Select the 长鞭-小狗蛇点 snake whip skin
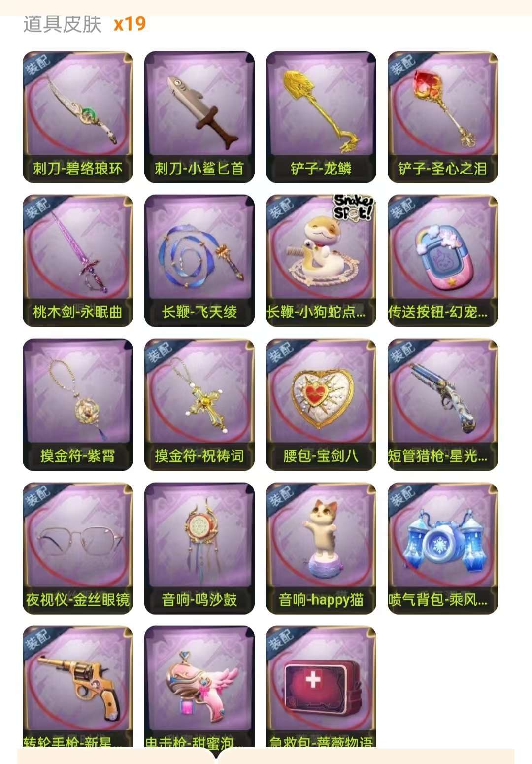 (321, 261)
